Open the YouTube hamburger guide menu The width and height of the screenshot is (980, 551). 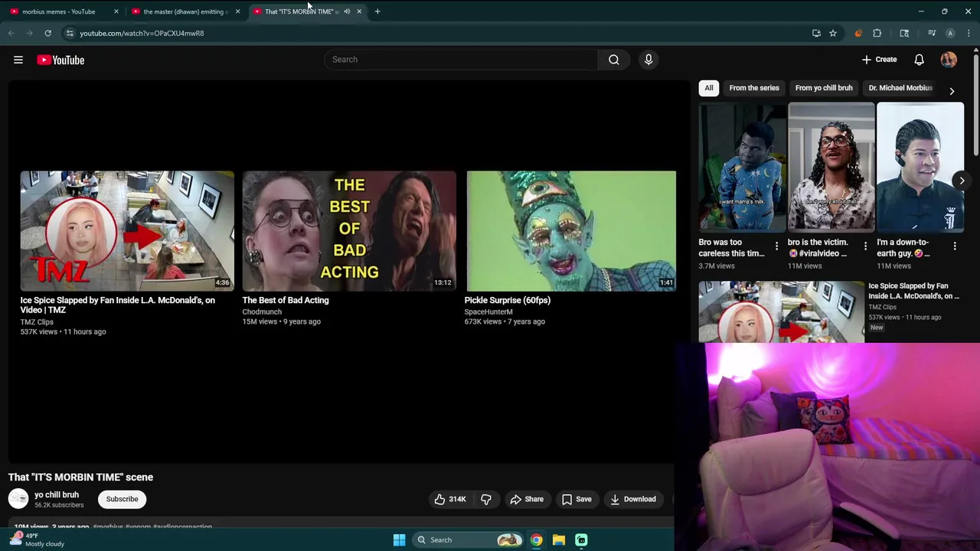tap(18, 60)
